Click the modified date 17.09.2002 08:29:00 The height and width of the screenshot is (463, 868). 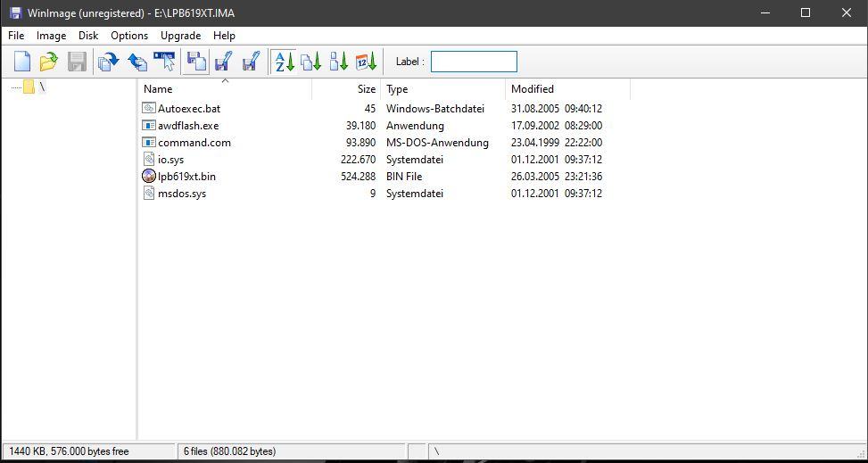[x=557, y=126]
